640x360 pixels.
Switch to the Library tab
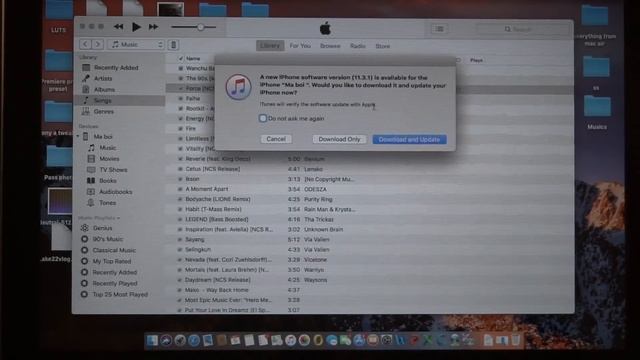[x=270, y=46]
